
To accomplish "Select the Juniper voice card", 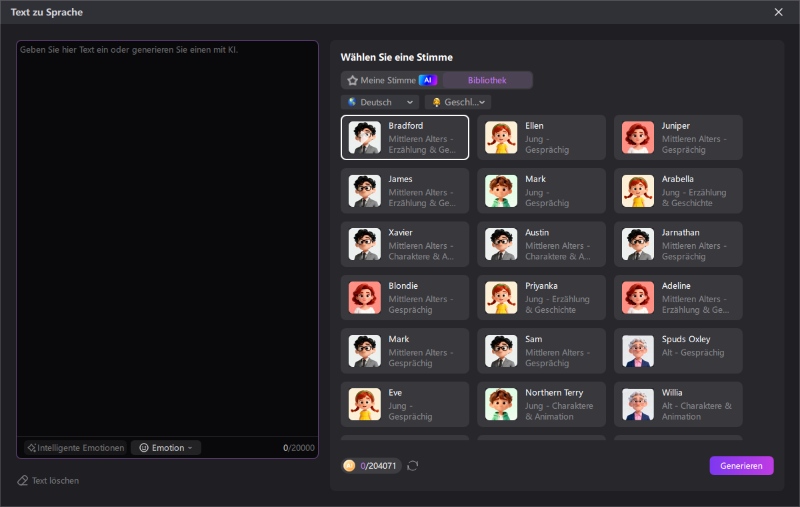I will 678,138.
